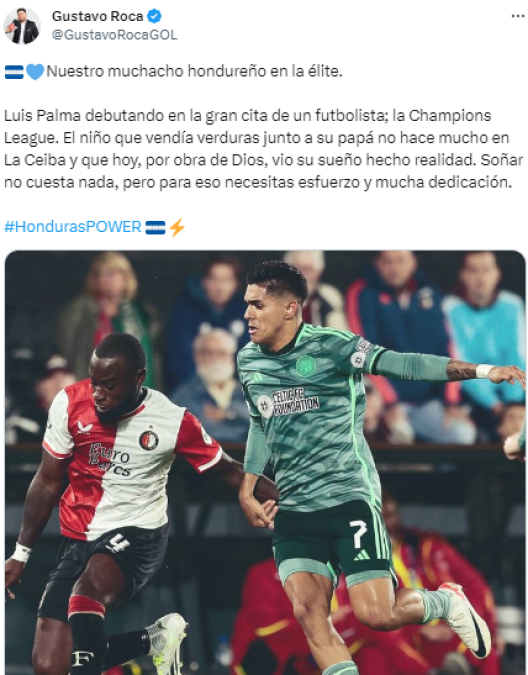The height and width of the screenshot is (675, 528).
Task: Open the attached match photo
Action: (x=265, y=462)
